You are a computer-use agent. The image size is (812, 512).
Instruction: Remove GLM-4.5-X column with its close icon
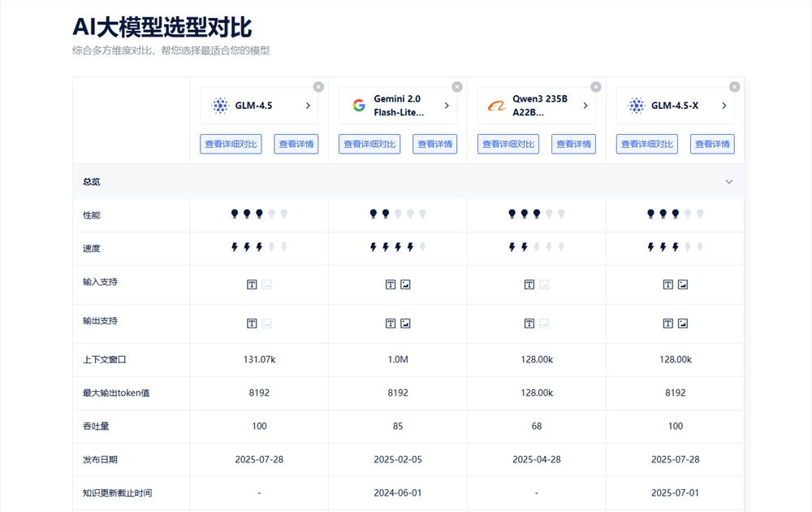point(734,87)
